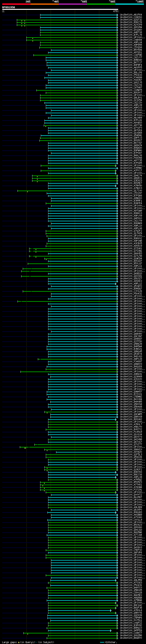Click the cyan ~100% identity legend bar

coord(130,4)
